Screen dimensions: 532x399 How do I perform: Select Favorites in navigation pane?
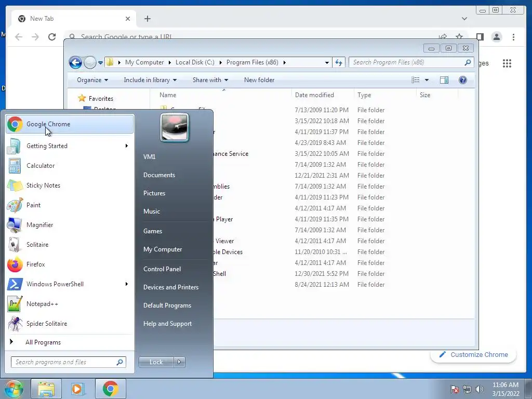click(x=101, y=99)
